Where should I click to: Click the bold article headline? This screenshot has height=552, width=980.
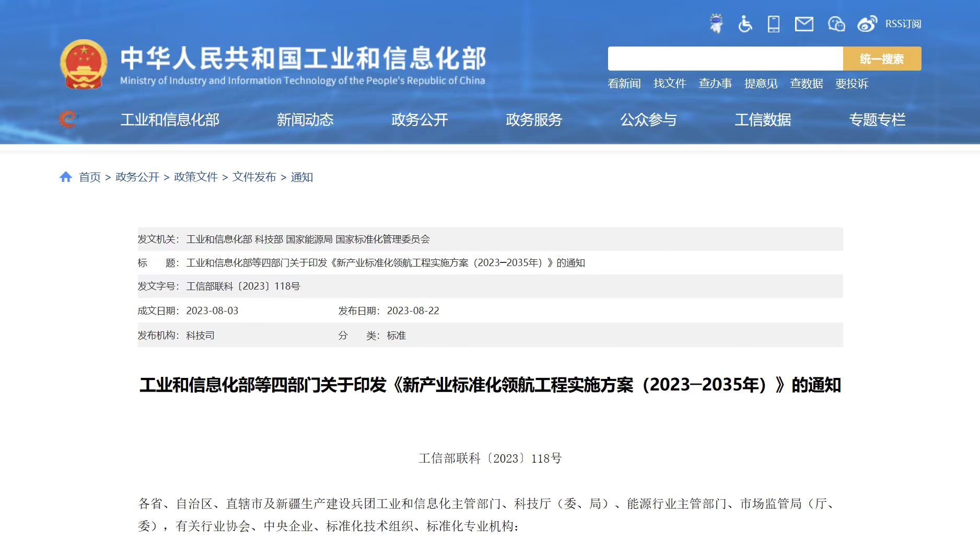coord(490,385)
